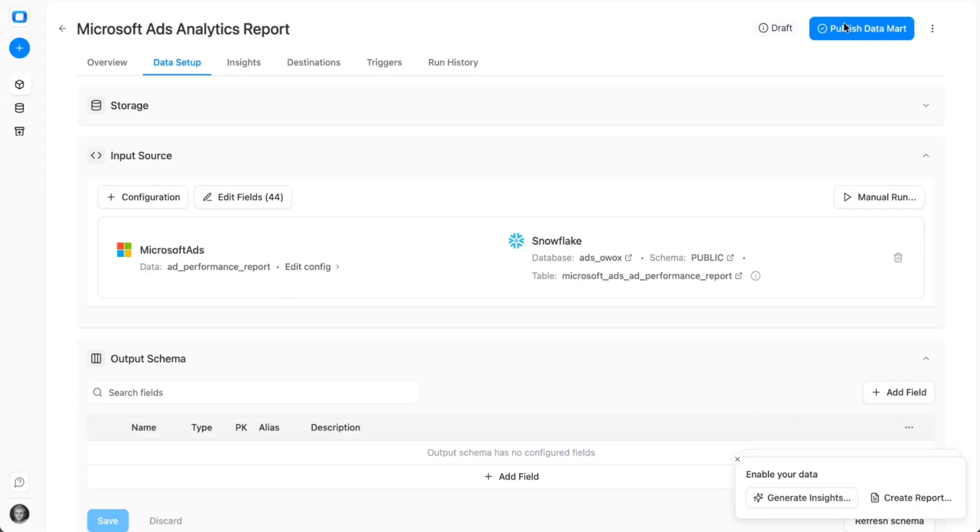This screenshot has width=980, height=532.
Task: Open the storage section sidebar icon
Action: 19,131
